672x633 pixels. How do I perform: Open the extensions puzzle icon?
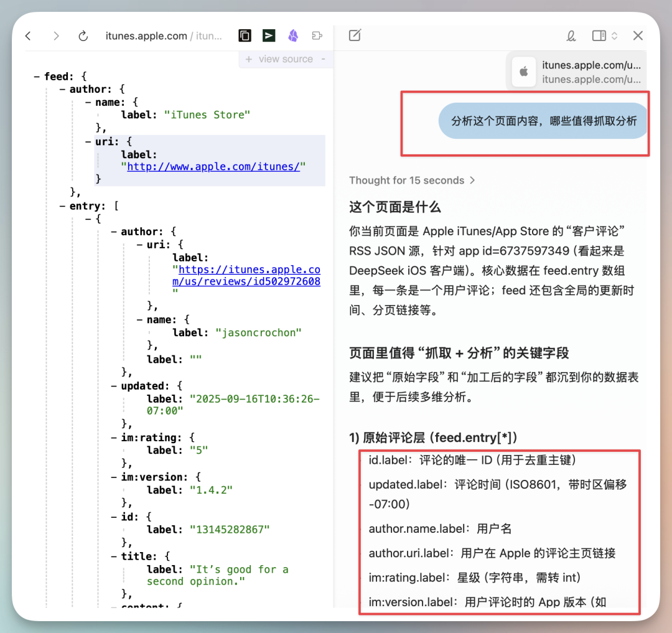click(x=317, y=35)
